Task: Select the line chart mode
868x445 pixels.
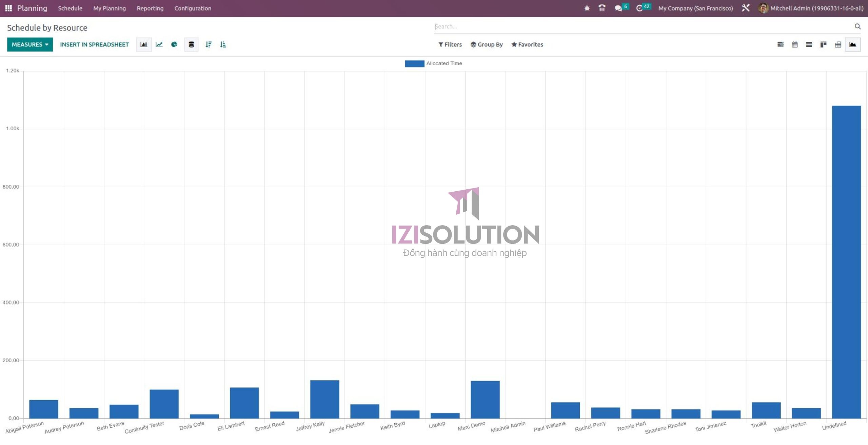Action: [x=159, y=44]
